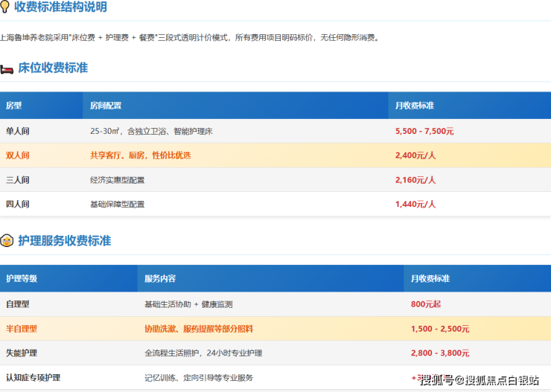Image resolution: width=551 pixels, height=392 pixels.
Task: Click the highlighted 双人间 row label
Action: coord(18,155)
